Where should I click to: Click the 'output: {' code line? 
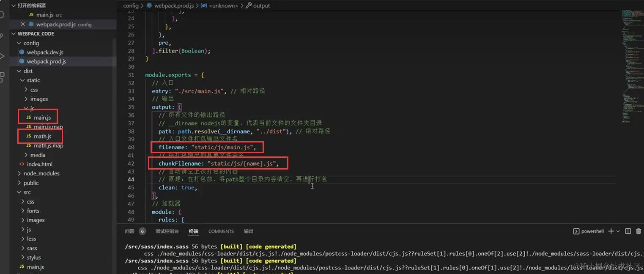point(167,107)
